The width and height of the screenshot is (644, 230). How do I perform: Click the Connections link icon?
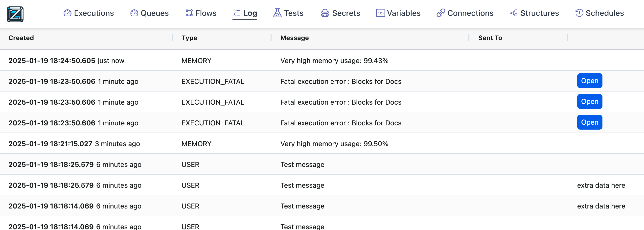coord(440,13)
